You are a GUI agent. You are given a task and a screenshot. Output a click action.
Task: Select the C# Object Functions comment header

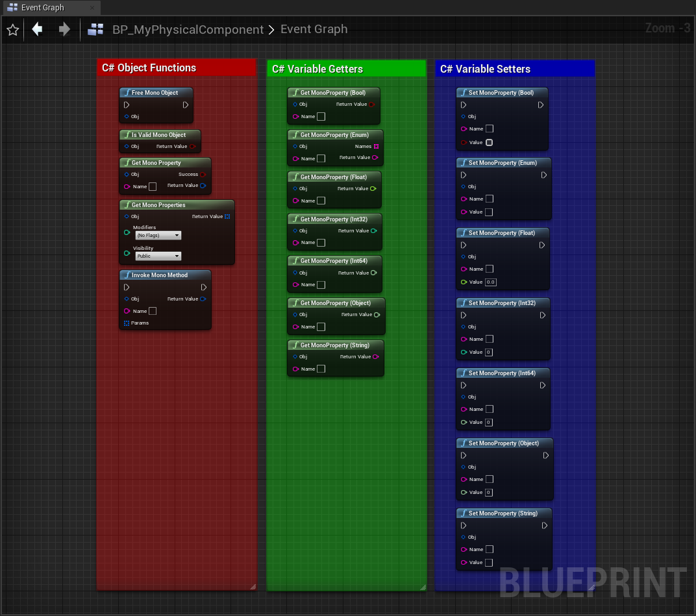coord(177,68)
